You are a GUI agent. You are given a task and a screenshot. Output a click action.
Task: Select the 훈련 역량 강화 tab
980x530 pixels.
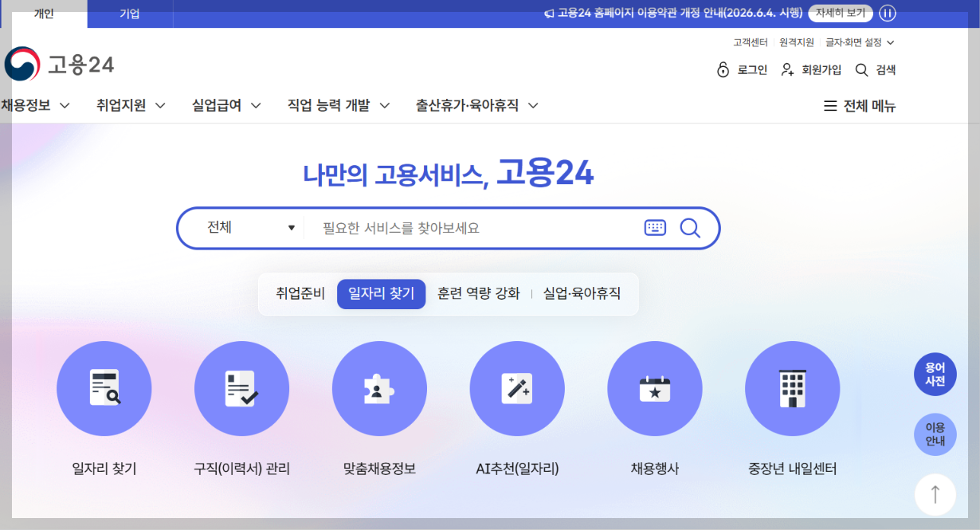[479, 294]
